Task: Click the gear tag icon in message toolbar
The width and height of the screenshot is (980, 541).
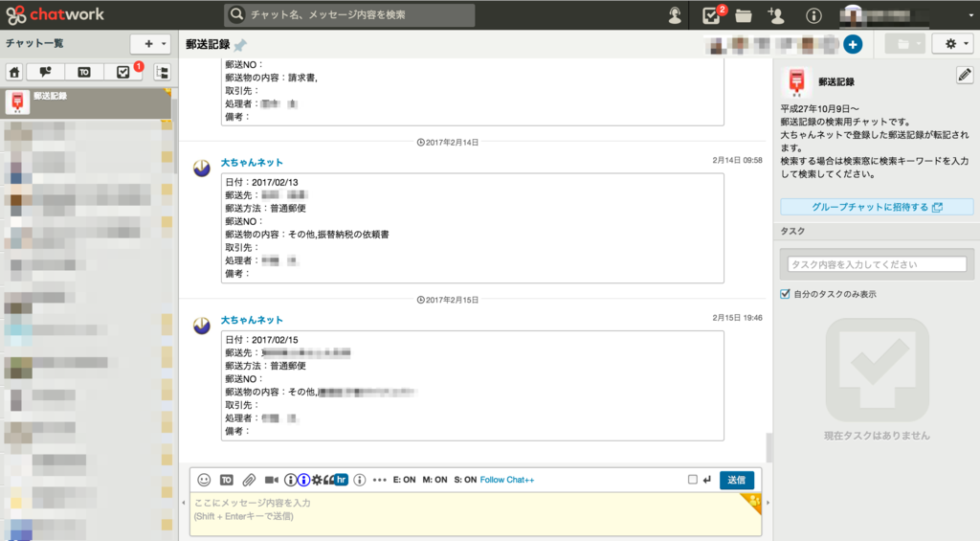Action: coord(317,480)
